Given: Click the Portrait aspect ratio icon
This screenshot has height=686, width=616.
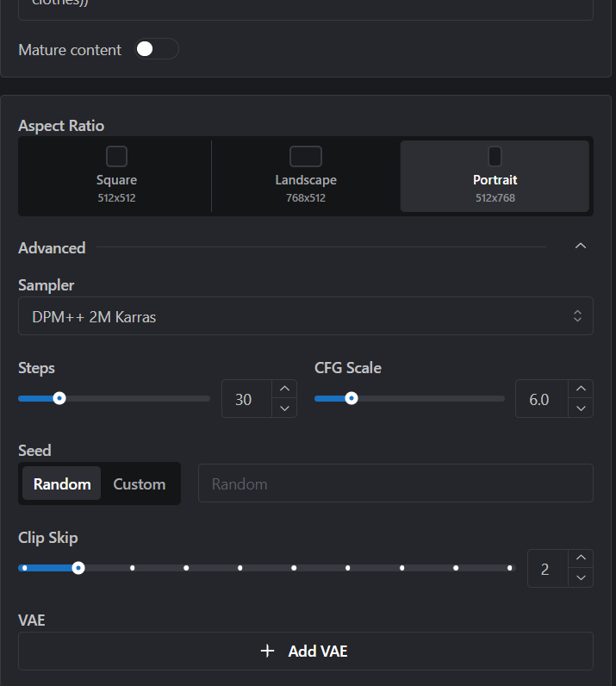Looking at the screenshot, I should 495,156.
